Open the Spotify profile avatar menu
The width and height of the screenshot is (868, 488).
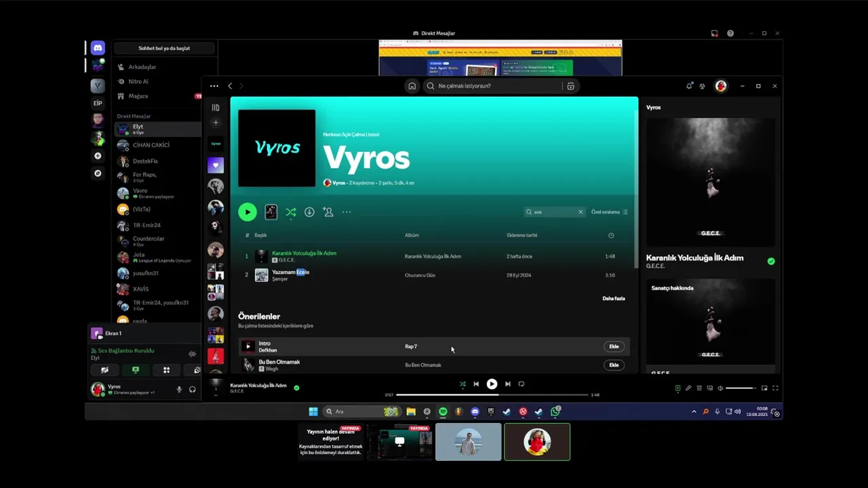(x=721, y=86)
